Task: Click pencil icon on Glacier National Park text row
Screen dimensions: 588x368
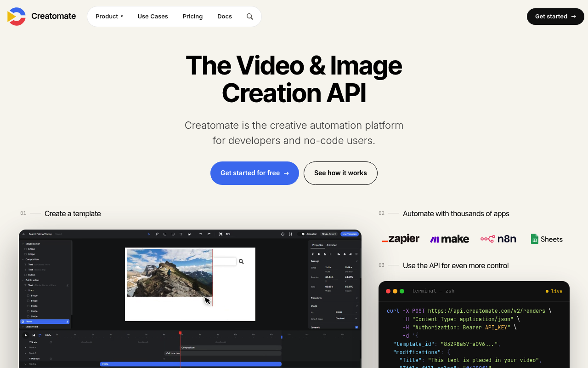Action: 68,285
